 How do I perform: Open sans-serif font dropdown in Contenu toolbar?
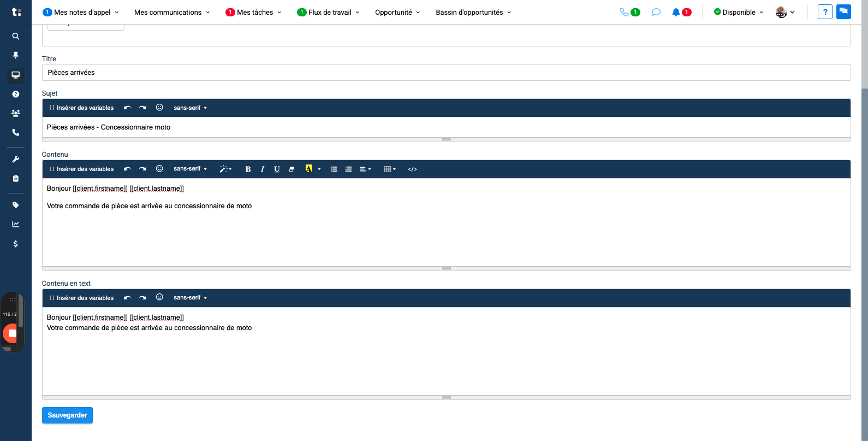[190, 169]
